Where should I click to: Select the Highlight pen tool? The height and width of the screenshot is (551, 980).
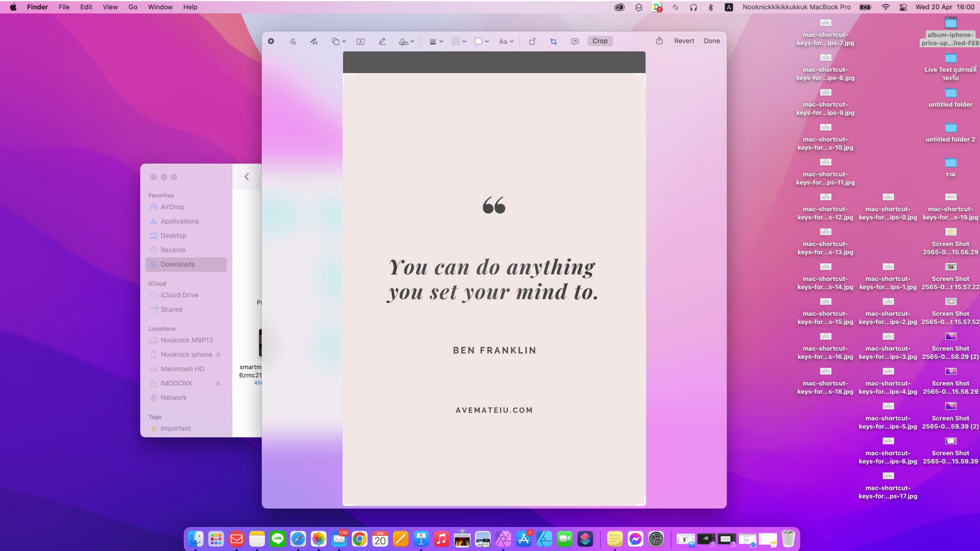(382, 41)
